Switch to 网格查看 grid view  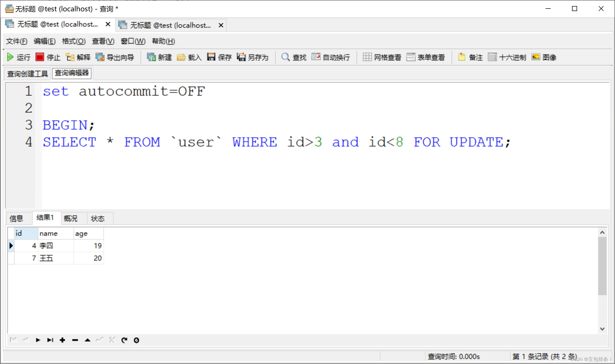point(382,57)
